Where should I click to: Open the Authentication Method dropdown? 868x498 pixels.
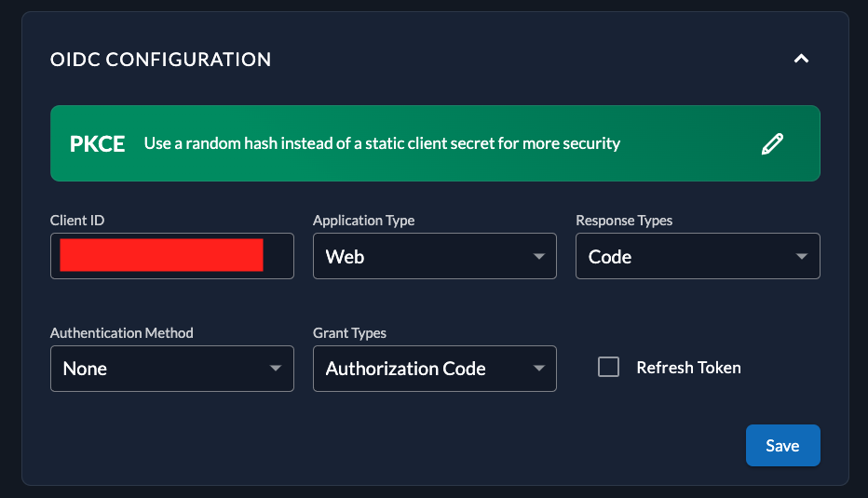172,369
